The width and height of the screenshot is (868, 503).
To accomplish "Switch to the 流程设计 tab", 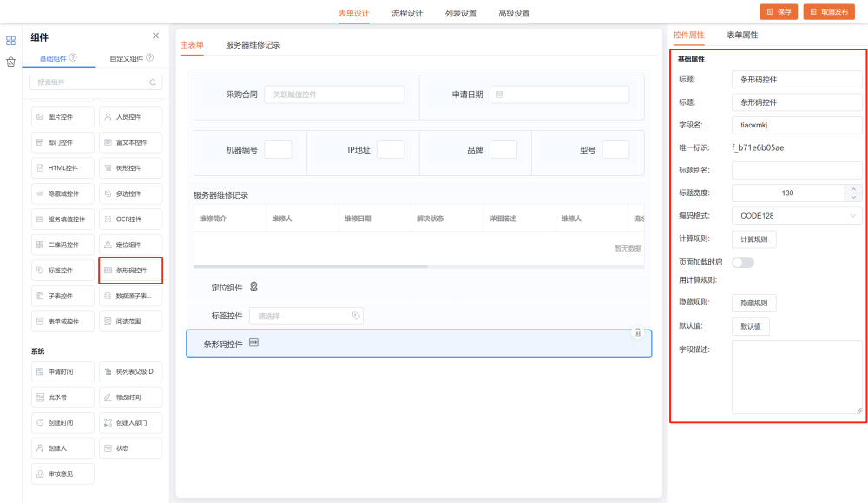I will point(407,13).
